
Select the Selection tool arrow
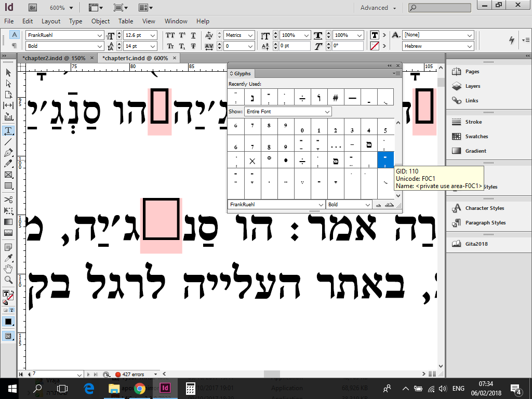[x=8, y=72]
